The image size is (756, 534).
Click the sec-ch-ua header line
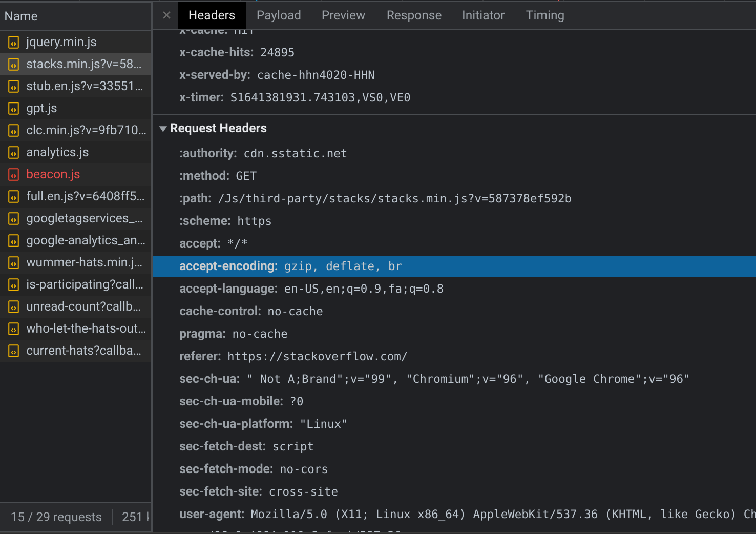[434, 379]
